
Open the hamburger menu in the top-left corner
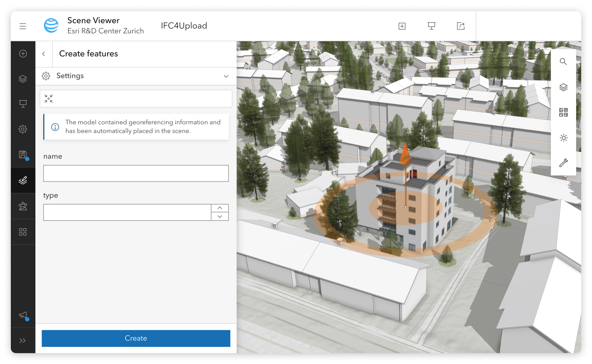click(x=23, y=26)
